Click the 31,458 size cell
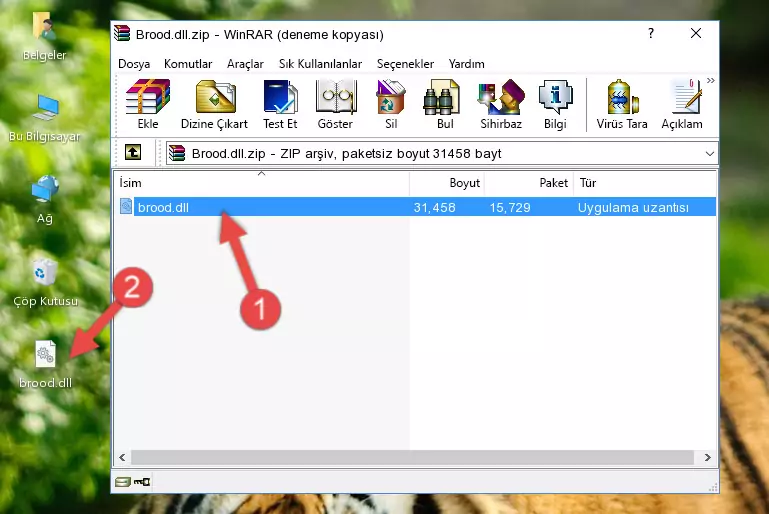The width and height of the screenshot is (769, 514). (435, 207)
